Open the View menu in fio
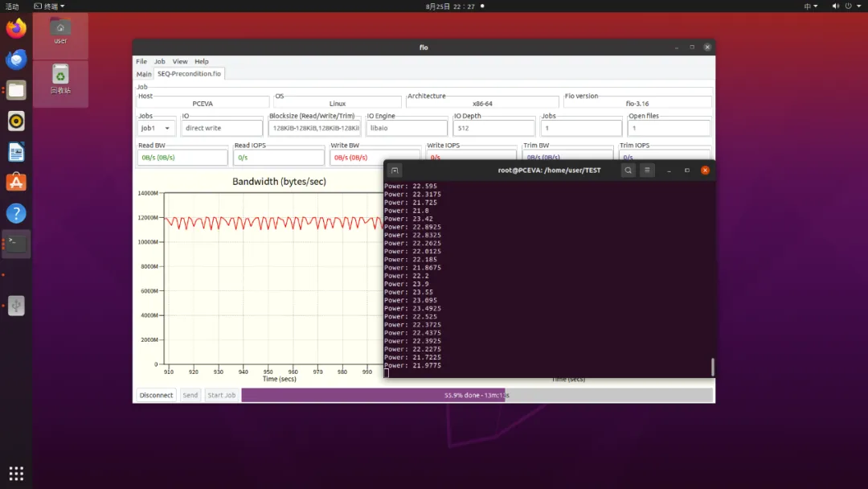 [x=180, y=61]
